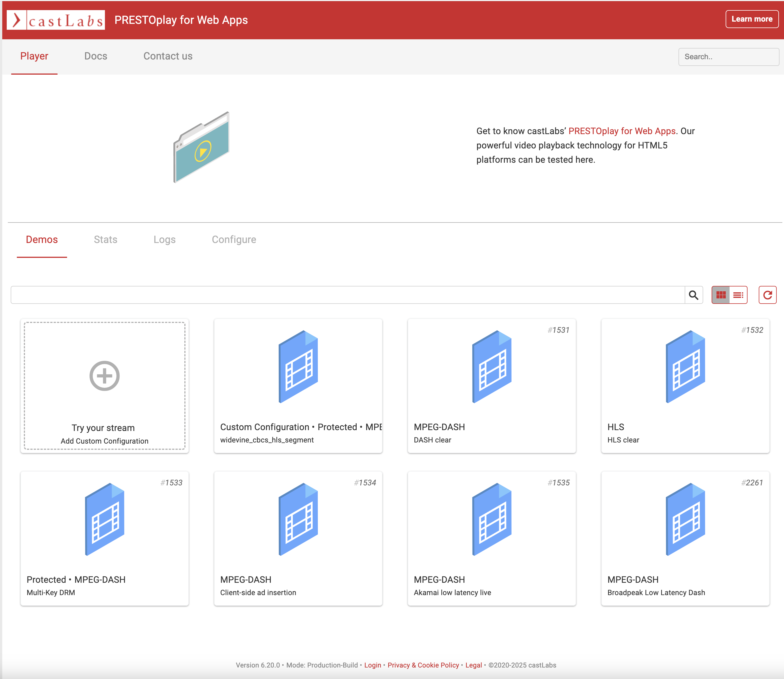Select the Akamai low latency live card
Viewport: 784px width, 679px height.
[x=491, y=538]
